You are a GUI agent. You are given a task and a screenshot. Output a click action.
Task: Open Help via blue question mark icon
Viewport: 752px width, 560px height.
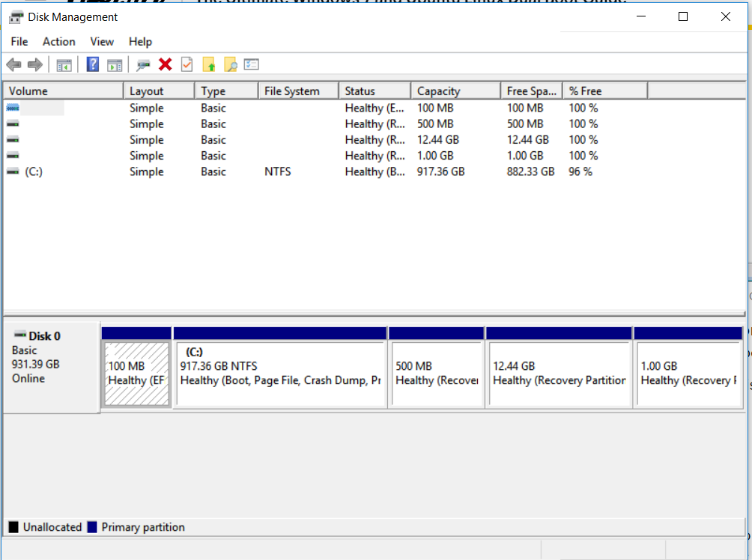[x=93, y=65]
